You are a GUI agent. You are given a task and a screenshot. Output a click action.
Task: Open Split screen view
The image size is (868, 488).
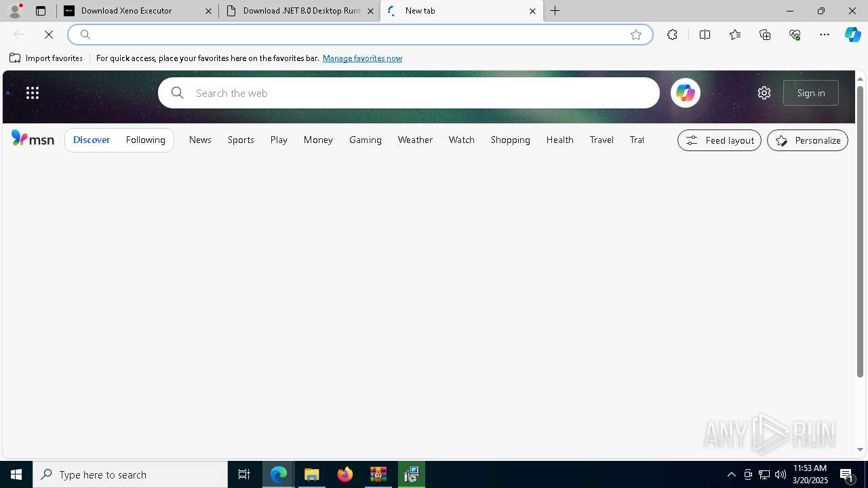pos(705,35)
